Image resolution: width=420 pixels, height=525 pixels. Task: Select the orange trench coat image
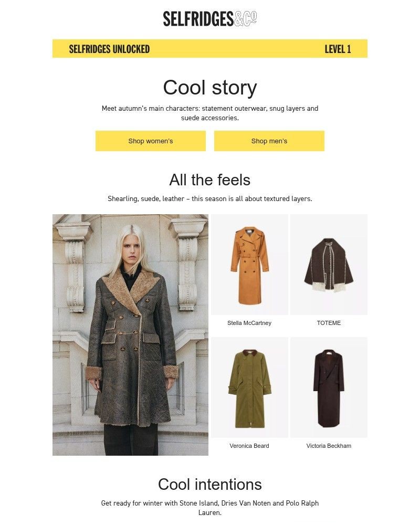click(x=249, y=265)
